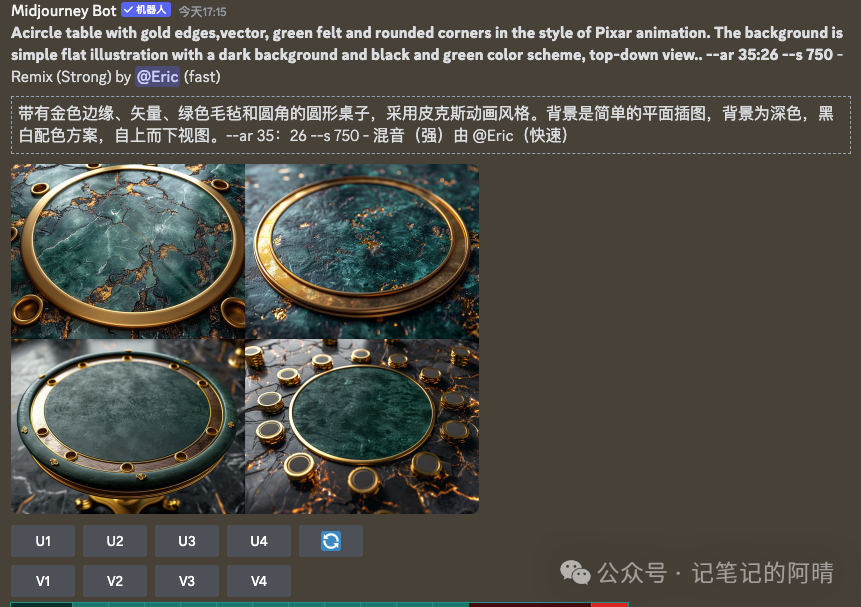Click the Midjourney Bot username
861x607 pixels.
[64, 10]
